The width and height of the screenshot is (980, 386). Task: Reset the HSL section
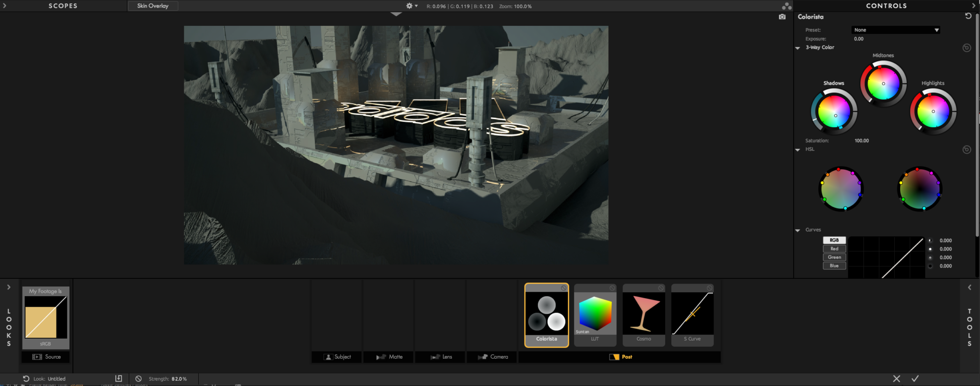967,150
